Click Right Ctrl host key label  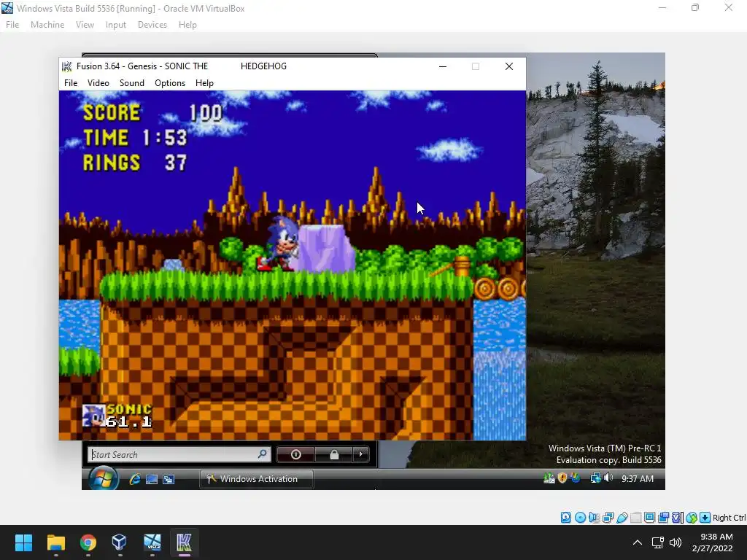[x=729, y=518]
